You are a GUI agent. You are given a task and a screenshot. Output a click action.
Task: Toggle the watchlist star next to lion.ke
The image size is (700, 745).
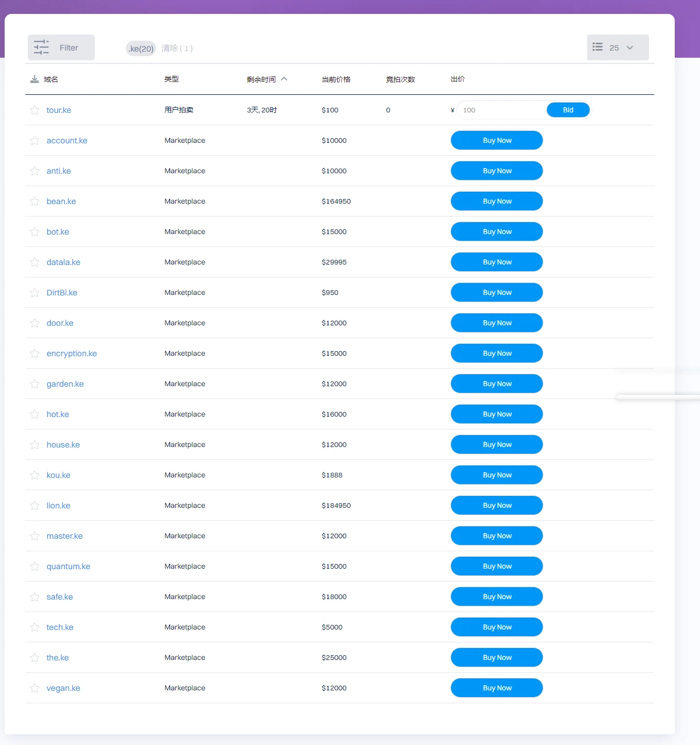(35, 505)
